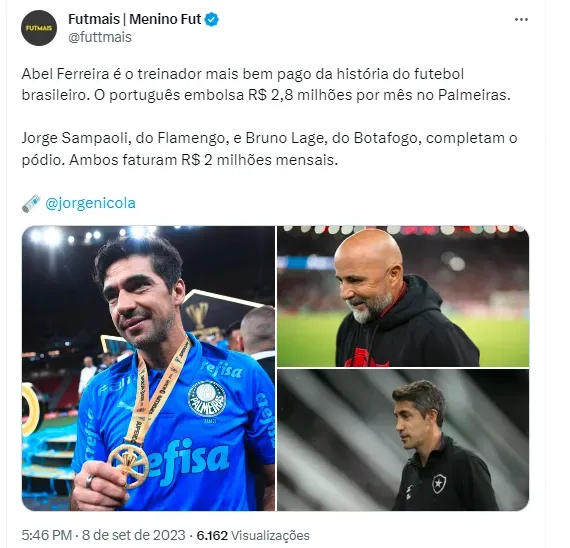Open the @futtmais handle link
Screen dimensions: 570x548
pyautogui.click(x=100, y=37)
